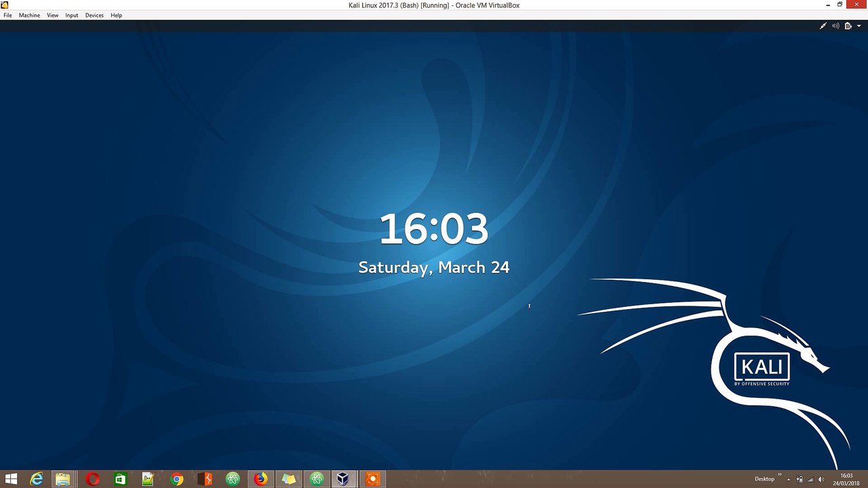Click the Kali top bar battery icon

848,26
